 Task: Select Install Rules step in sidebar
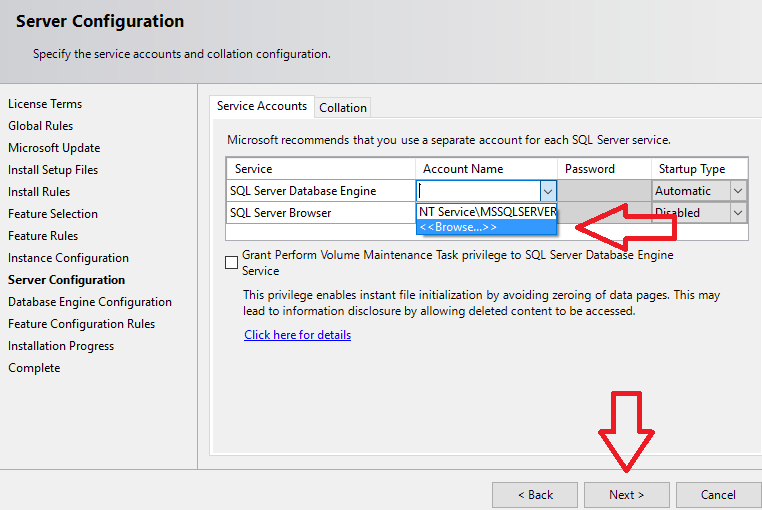pyautogui.click(x=39, y=192)
